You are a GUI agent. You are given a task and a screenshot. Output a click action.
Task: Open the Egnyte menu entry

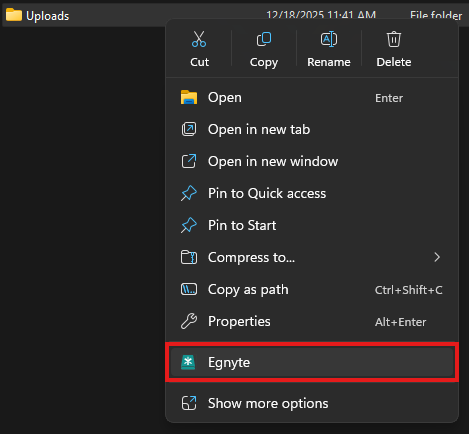[312, 362]
